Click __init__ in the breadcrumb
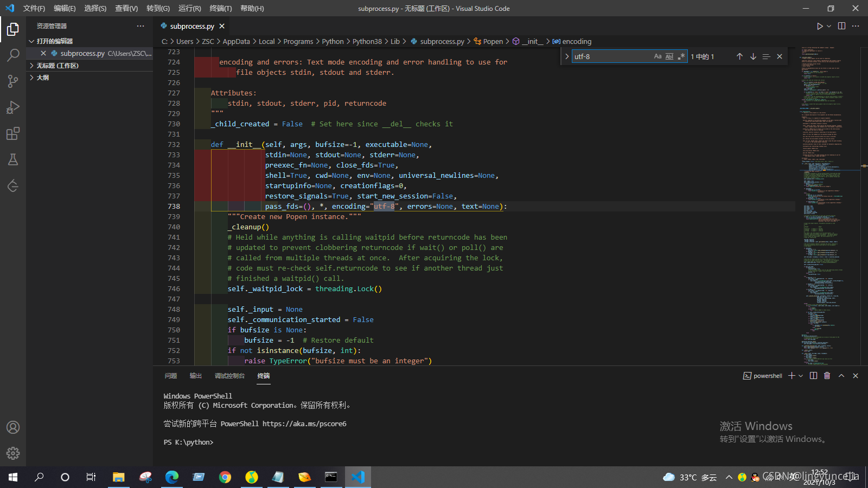 [533, 41]
